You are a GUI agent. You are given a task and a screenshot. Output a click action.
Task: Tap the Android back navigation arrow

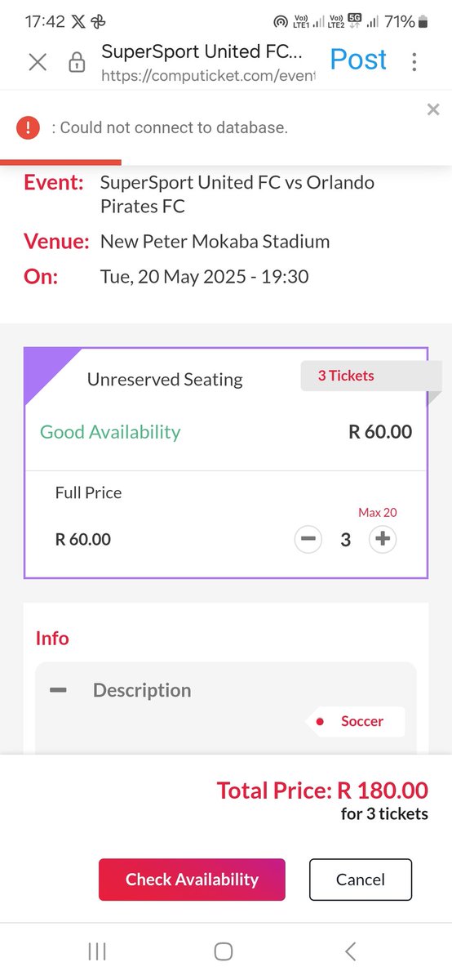click(350, 951)
